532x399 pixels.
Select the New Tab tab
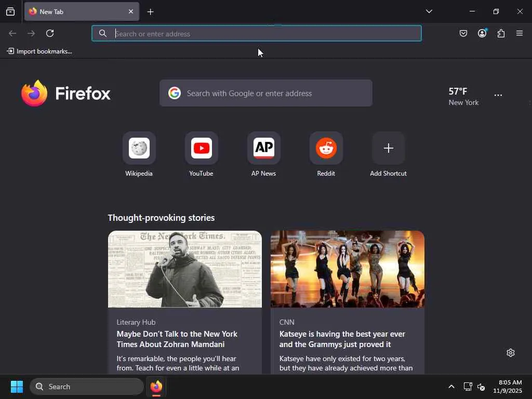[82, 11]
